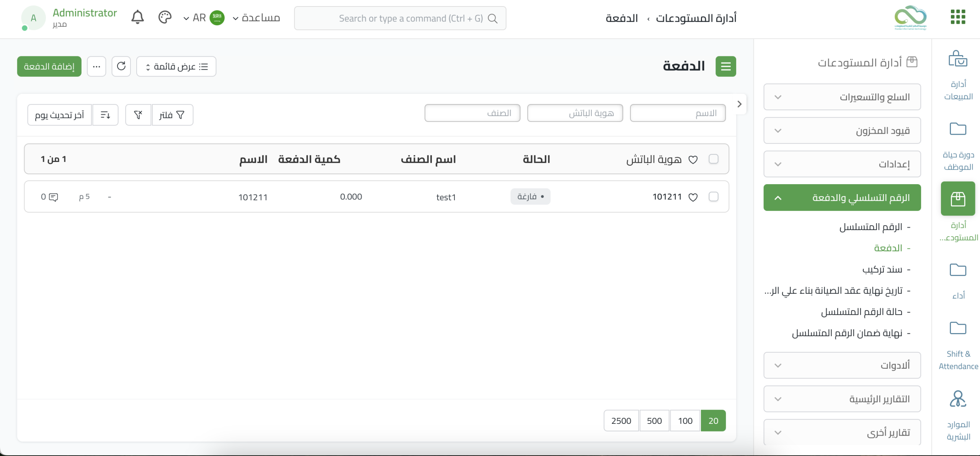Open the theme palette icon
Screen dimensions: 980x456
pyautogui.click(x=165, y=18)
